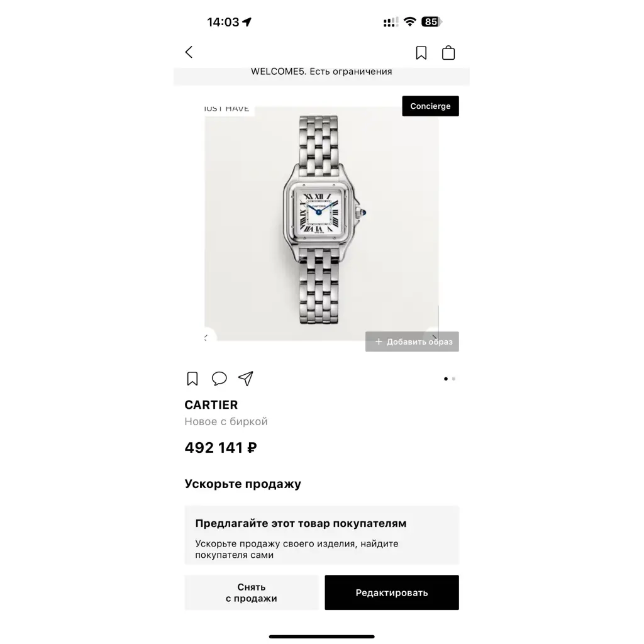Open comments speech bubble icon
The width and height of the screenshot is (644, 644).
[219, 378]
